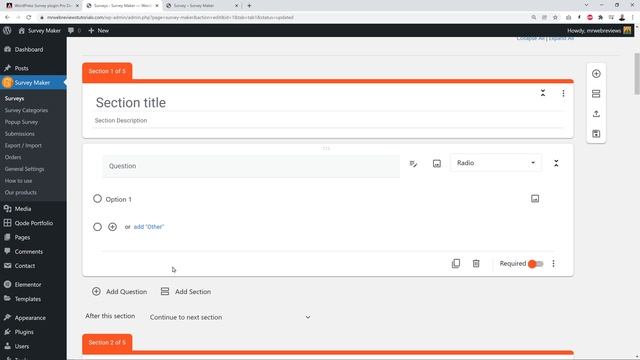Viewport: 640px width, 360px height.
Task: Open question text editor icon
Action: [413, 164]
